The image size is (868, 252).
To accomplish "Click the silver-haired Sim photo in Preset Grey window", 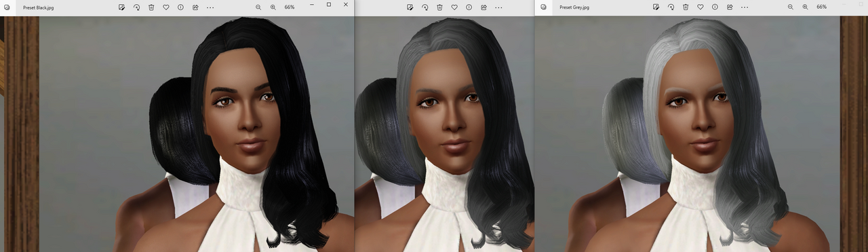I will [x=701, y=134].
